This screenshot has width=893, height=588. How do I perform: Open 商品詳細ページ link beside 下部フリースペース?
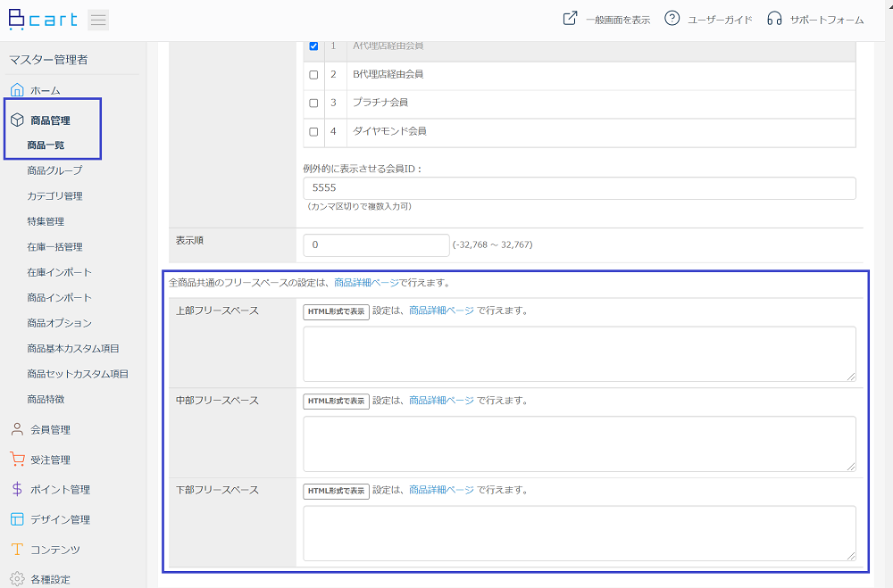click(x=441, y=490)
